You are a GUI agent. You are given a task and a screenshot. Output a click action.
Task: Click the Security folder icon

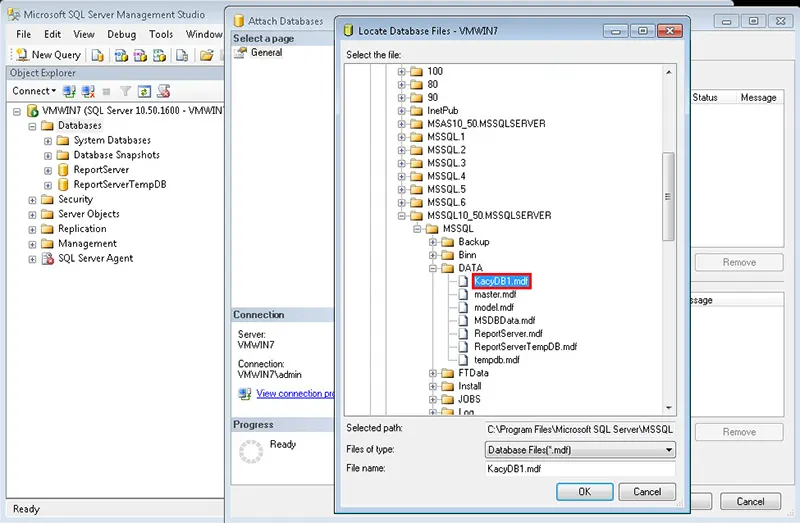[47, 199]
